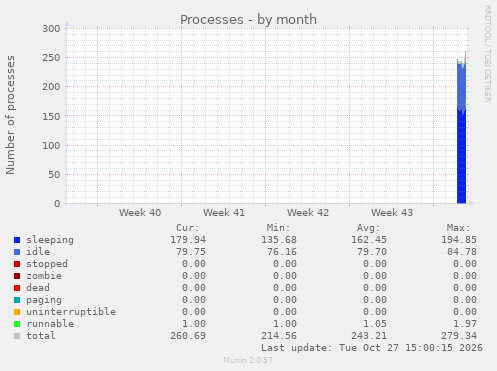Click the stopped legend color swatch

[x=17, y=264]
